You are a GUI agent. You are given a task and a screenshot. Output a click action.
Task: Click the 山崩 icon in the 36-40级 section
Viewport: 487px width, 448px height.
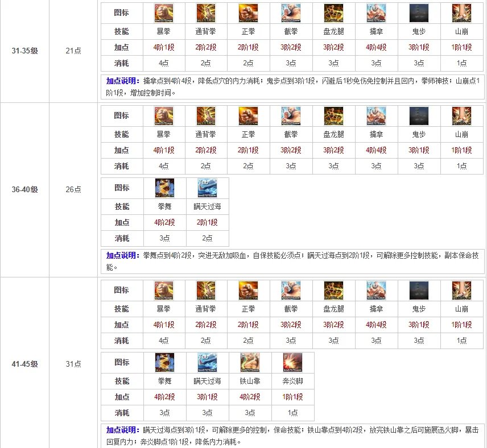(461, 116)
